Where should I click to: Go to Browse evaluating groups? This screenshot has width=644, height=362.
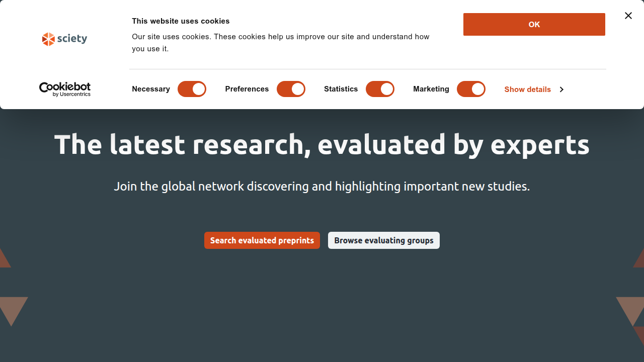pyautogui.click(x=384, y=240)
